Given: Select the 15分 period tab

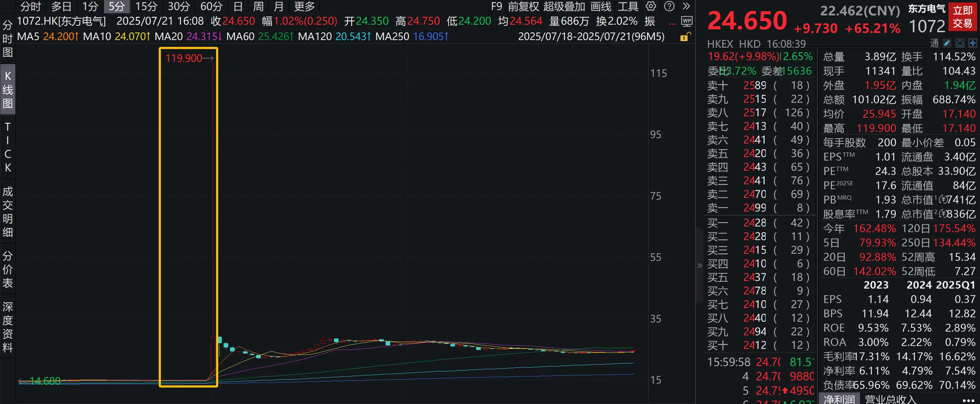Looking at the screenshot, I should [146, 6].
